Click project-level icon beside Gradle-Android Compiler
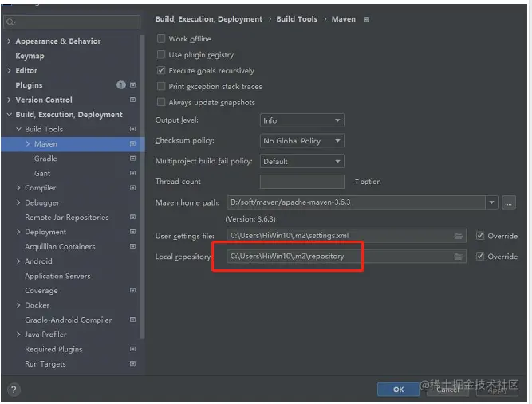Image resolution: width=532 pixels, height=404 pixels. point(132,320)
